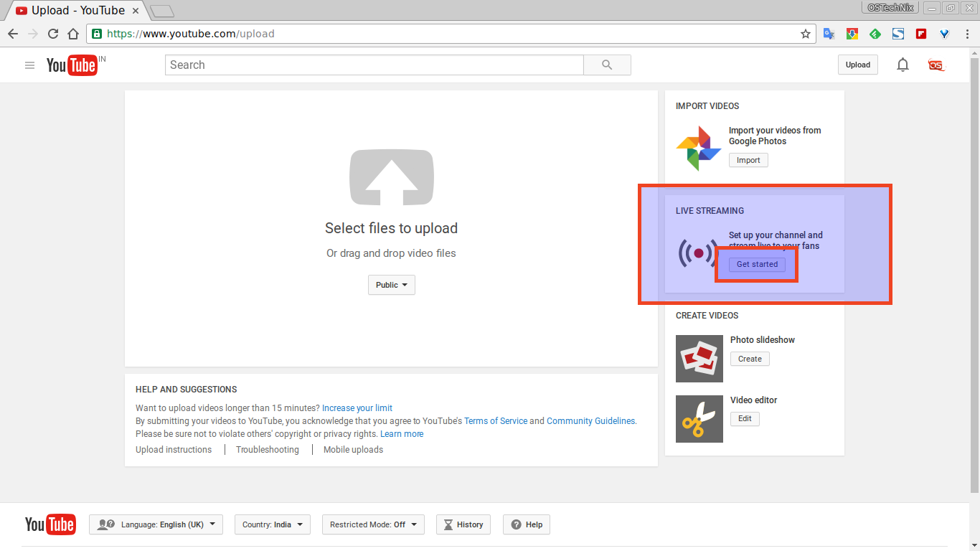Click the YouTube logo in the header
Viewport: 980px width, 551px height.
coord(72,65)
